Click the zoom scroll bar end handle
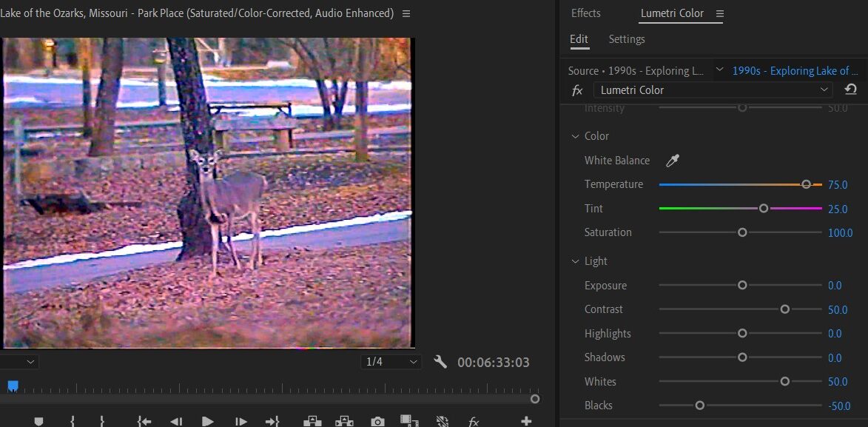This screenshot has width=868, height=427. pyautogui.click(x=535, y=399)
